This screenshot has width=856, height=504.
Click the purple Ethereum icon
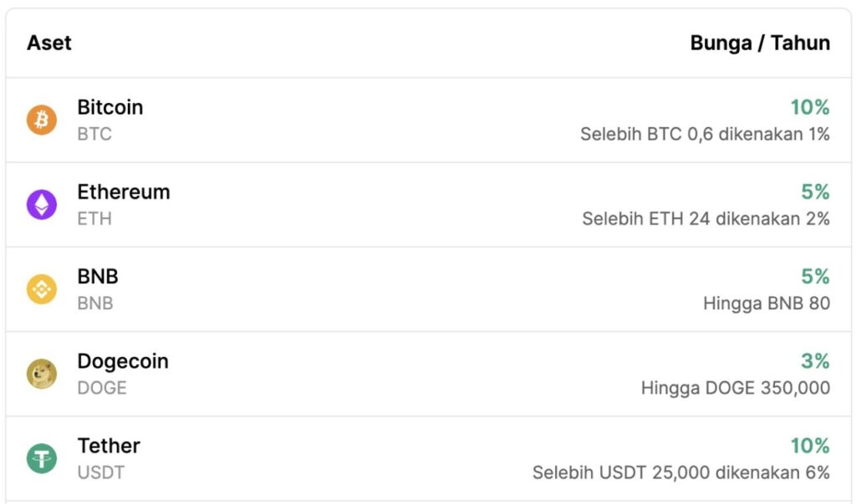42,205
